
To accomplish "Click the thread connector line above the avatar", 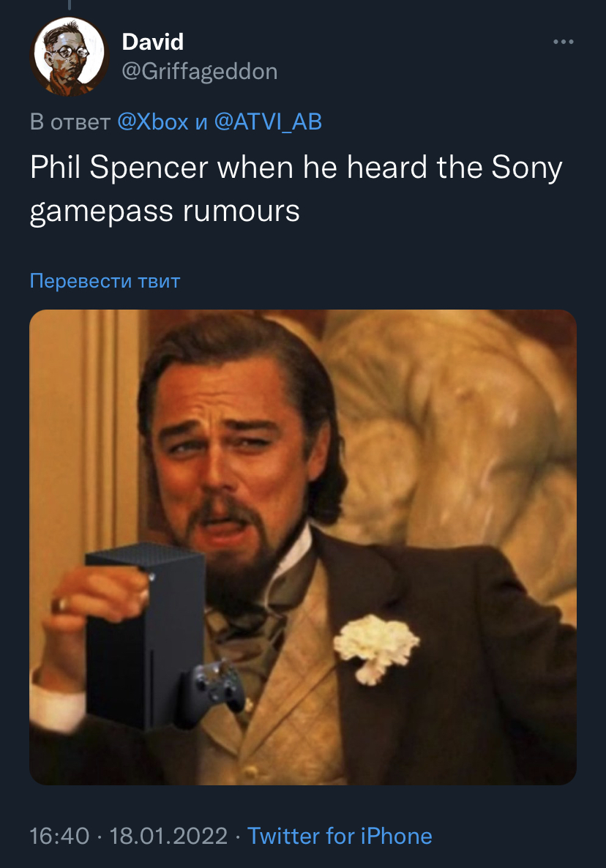I will click(x=70, y=5).
